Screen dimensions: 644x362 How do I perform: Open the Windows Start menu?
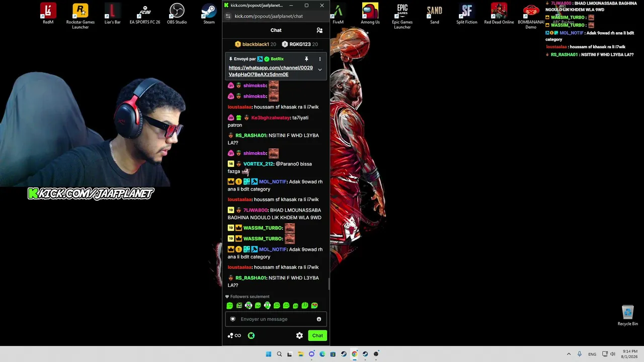pos(268,354)
